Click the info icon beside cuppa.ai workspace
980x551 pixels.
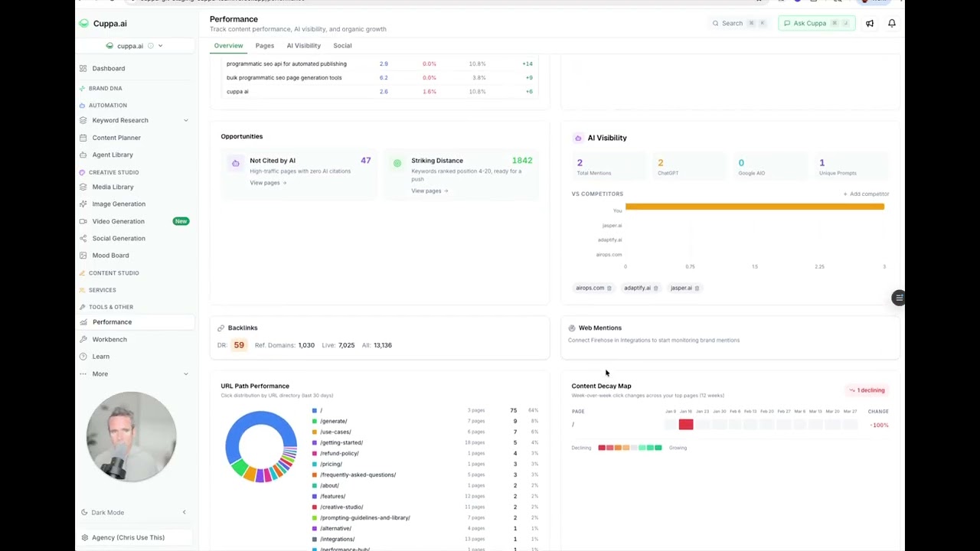[150, 46]
